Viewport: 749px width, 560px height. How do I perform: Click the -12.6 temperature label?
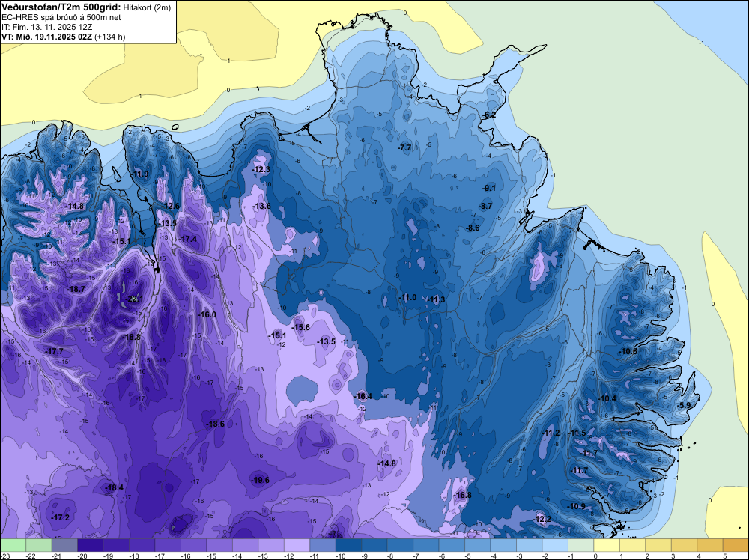pyautogui.click(x=171, y=206)
